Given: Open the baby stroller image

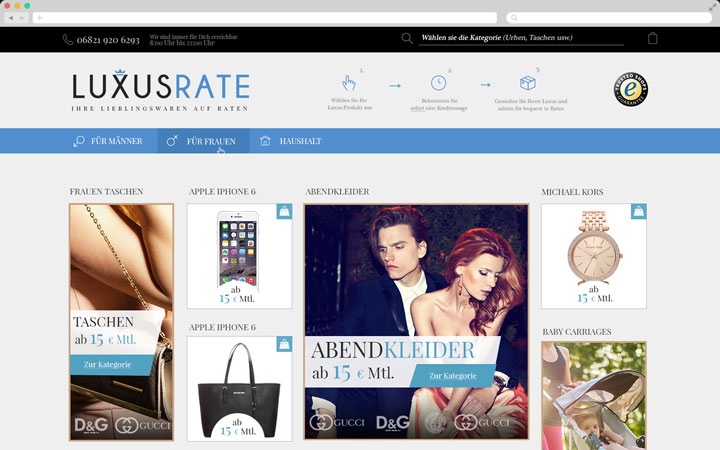Looking at the screenshot, I should pos(594,396).
